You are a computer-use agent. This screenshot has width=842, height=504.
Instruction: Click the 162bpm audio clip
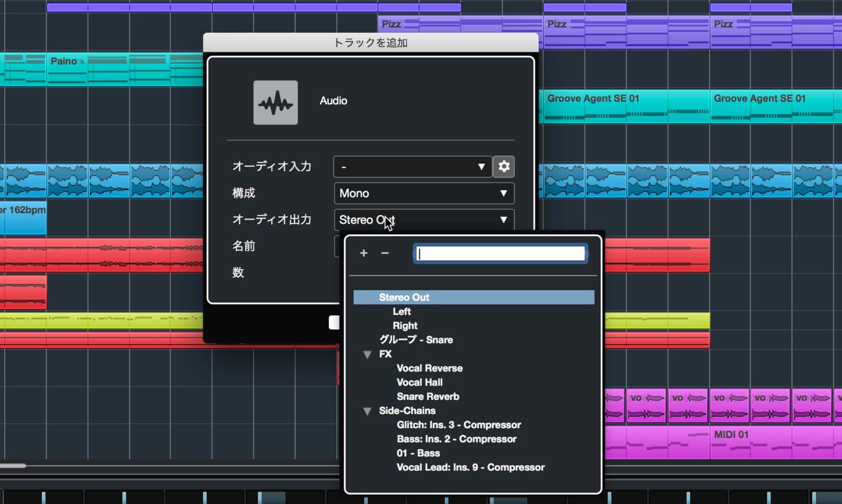(x=23, y=217)
